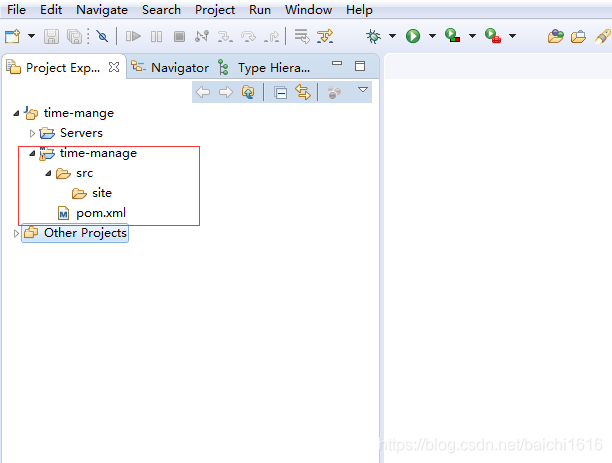Click the Collapse All icon
The width and height of the screenshot is (612, 463).
pyautogui.click(x=280, y=93)
